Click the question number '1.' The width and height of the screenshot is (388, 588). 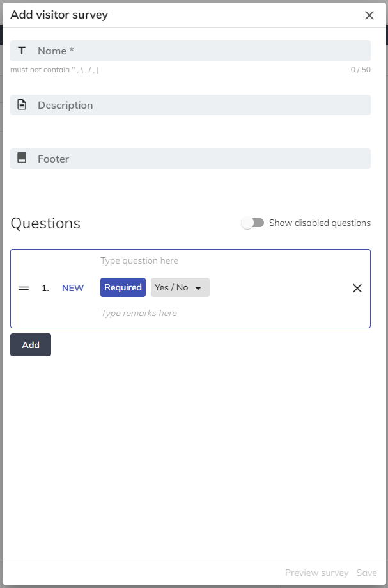[x=45, y=288]
